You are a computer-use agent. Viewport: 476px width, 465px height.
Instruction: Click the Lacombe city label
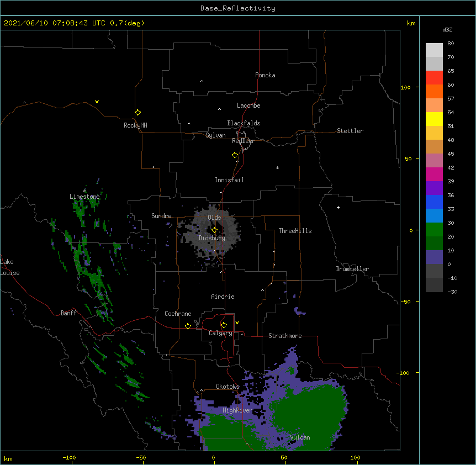(x=248, y=105)
